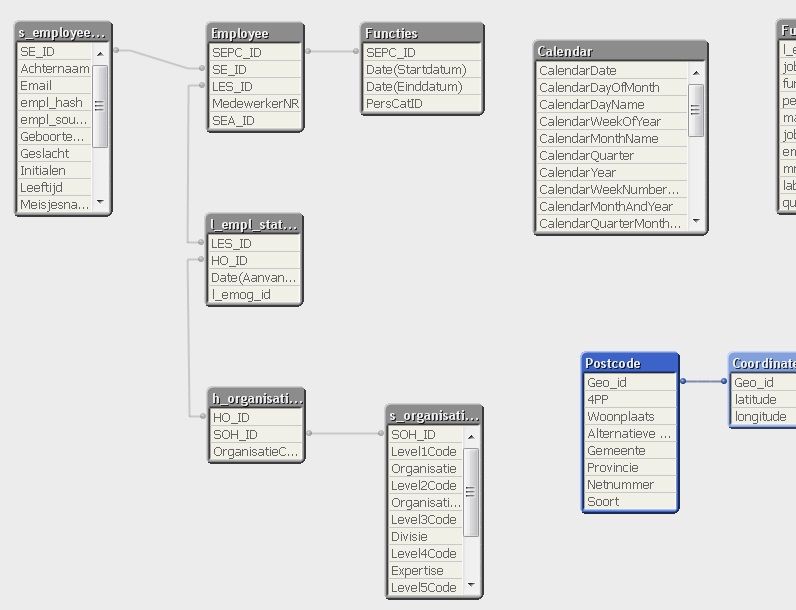Click Achternaam field

(x=55, y=69)
